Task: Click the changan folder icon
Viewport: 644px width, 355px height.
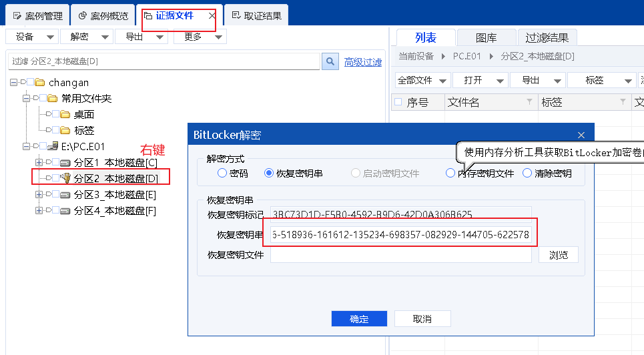Action: coord(40,83)
